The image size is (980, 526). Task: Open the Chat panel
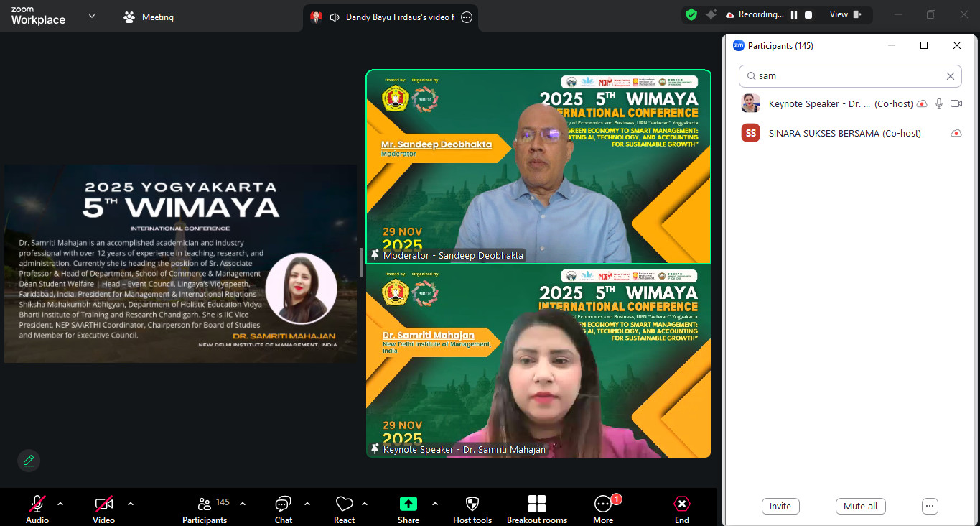[x=284, y=504]
